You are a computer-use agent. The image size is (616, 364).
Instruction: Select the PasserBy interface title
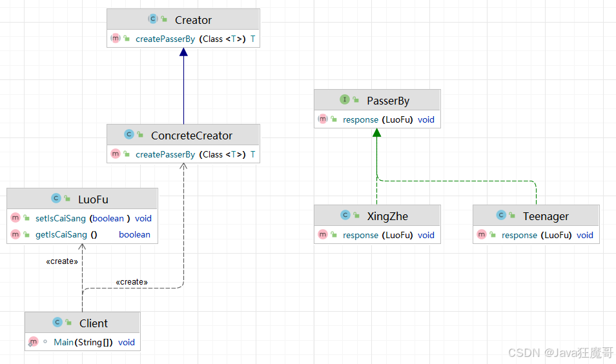(x=388, y=101)
